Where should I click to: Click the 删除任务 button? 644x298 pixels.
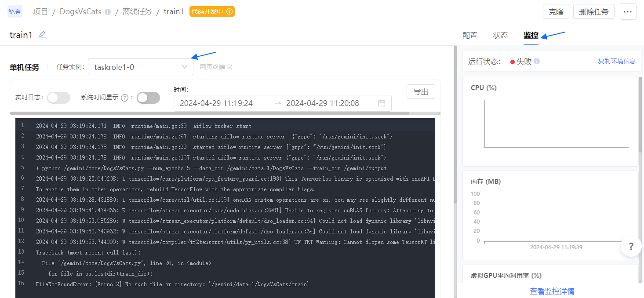593,12
